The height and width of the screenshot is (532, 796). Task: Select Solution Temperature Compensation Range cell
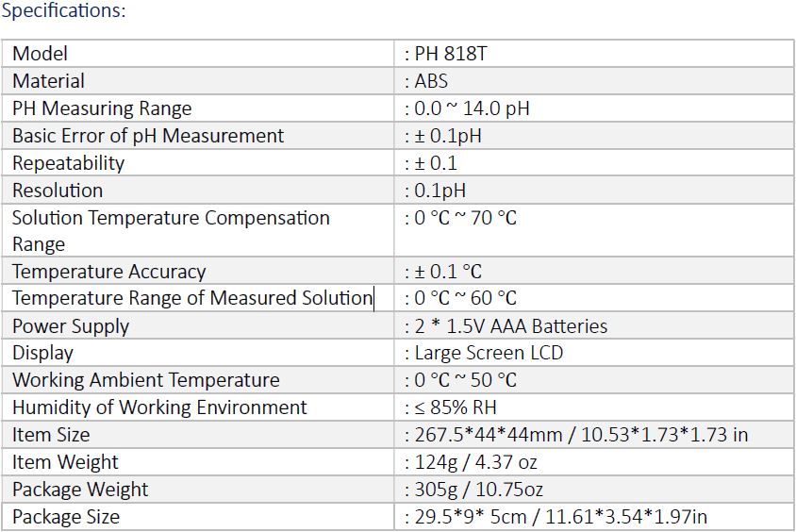click(x=198, y=230)
